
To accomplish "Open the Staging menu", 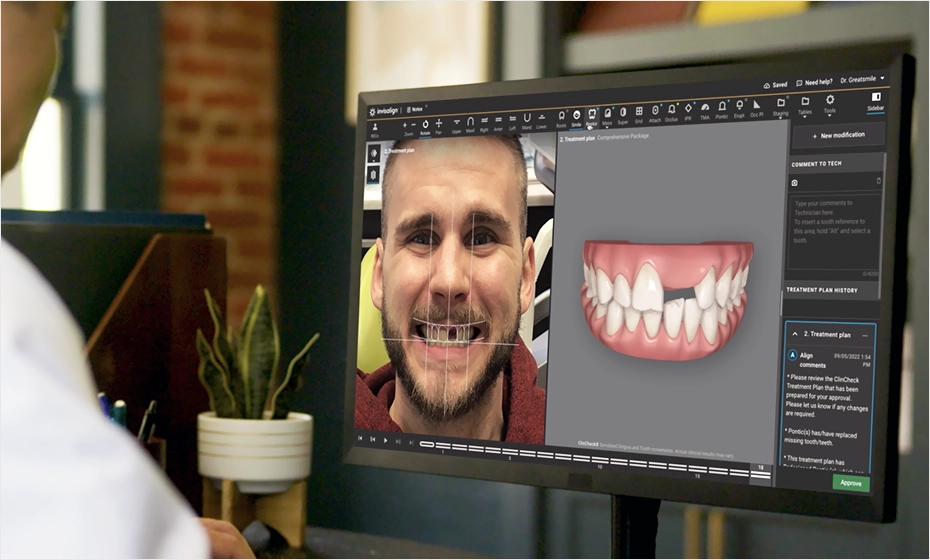I will pos(780,107).
